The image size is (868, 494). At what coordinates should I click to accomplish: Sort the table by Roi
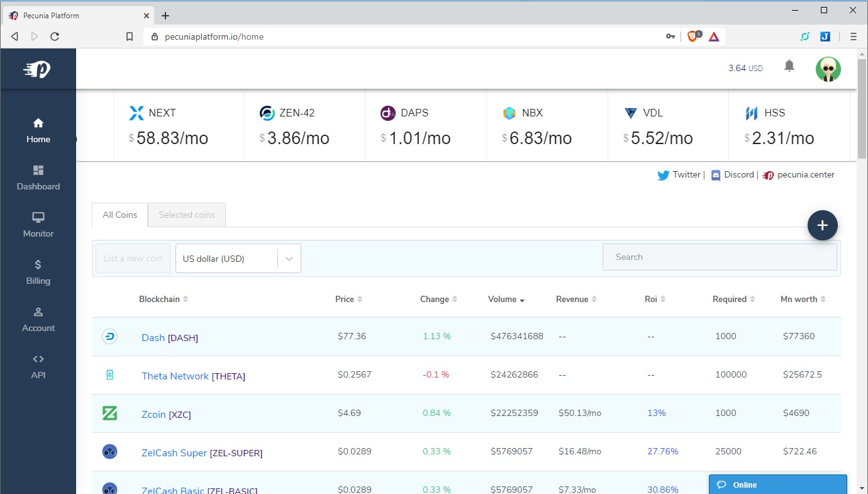655,299
